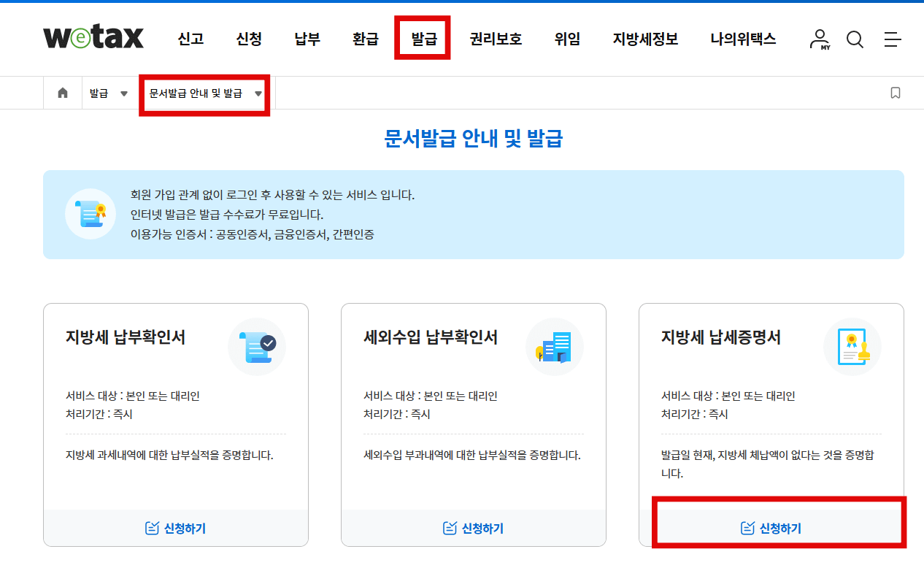Click 신청하기 under 지방세 납부확인서
The image size is (924, 568).
[175, 527]
